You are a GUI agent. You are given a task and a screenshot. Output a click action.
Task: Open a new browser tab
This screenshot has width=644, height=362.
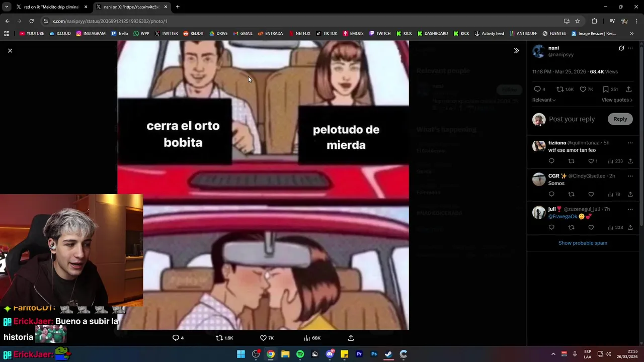point(178,7)
